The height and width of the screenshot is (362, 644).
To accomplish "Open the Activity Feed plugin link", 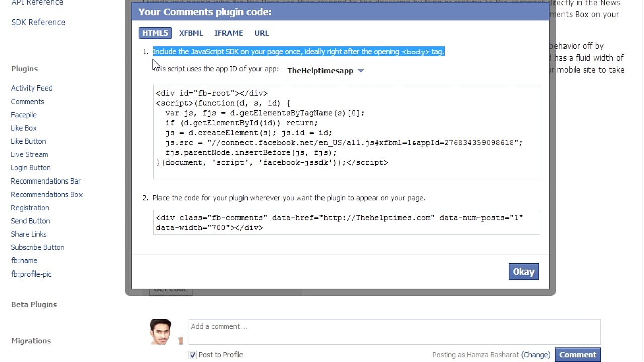I will (32, 88).
